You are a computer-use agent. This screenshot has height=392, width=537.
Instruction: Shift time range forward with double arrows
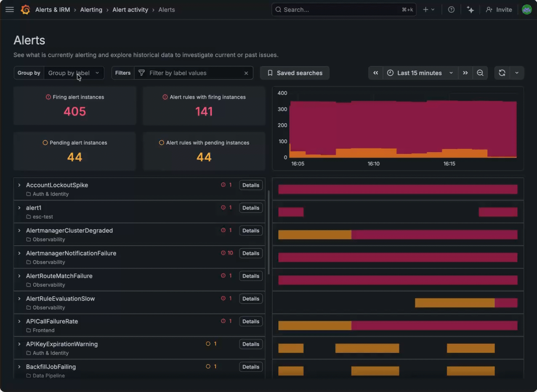(465, 73)
